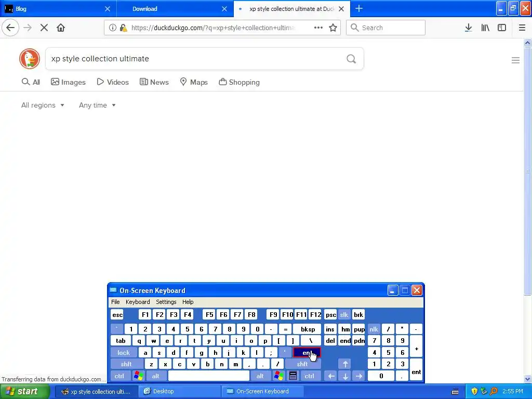The width and height of the screenshot is (532, 399).
Task: Open the DuckDuckGo side menu
Action: (515, 60)
